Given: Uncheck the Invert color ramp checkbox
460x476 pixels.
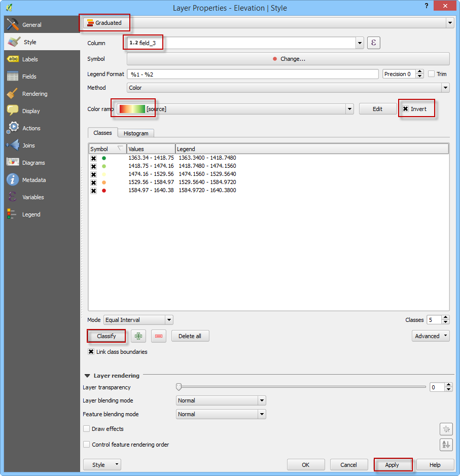Looking at the screenshot, I should click(x=406, y=109).
